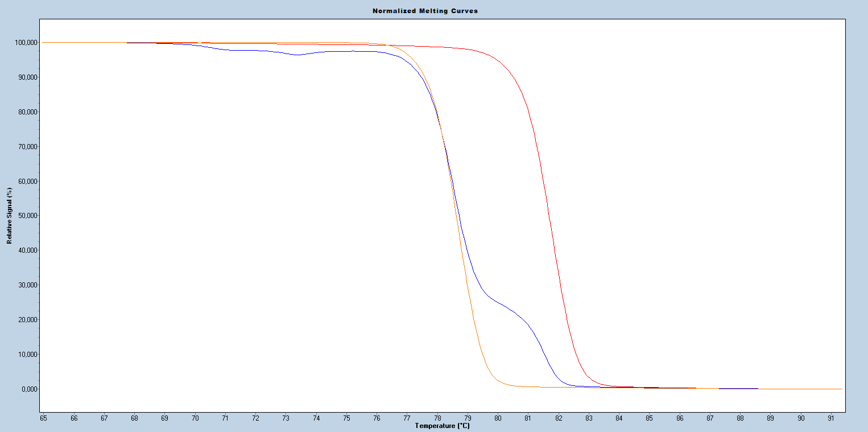The height and width of the screenshot is (432, 868).
Task: Click the '82' tick on the temperature axis
Action: click(558, 418)
